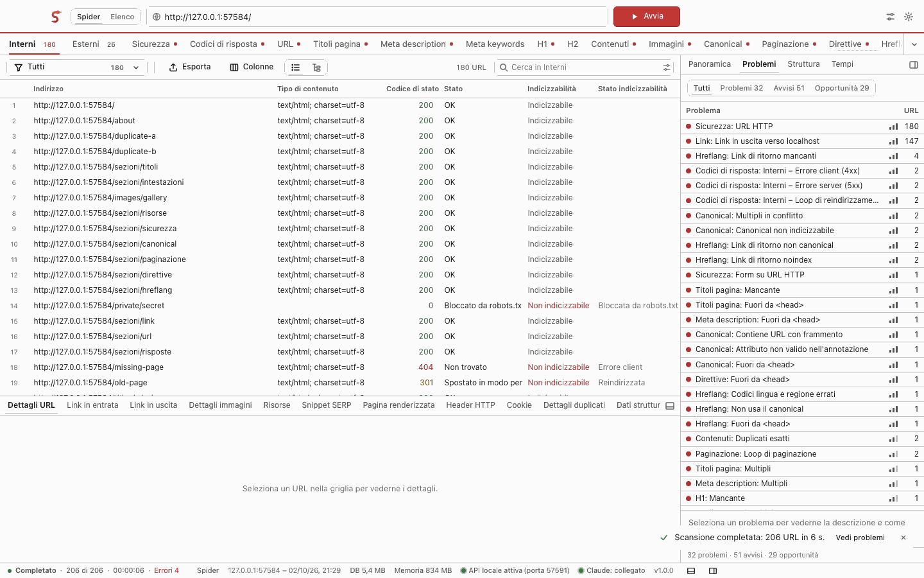Switch grid to tree view icon
Screen dimensions: 924x578
316,67
